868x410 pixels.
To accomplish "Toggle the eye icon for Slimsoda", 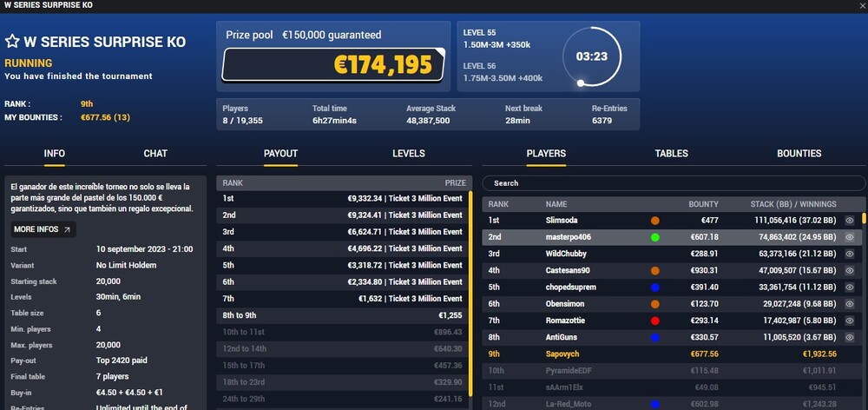I will coord(850,221).
